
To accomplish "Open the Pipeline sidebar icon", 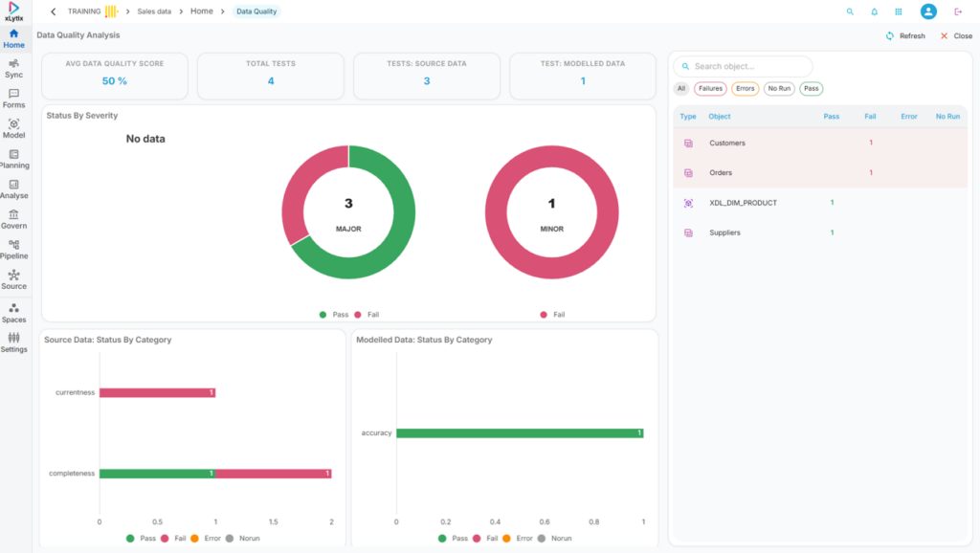I will (x=13, y=249).
